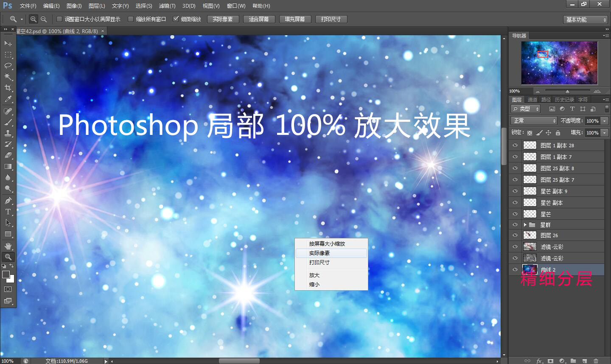
Task: Select the Gradient tool
Action: 8,166
